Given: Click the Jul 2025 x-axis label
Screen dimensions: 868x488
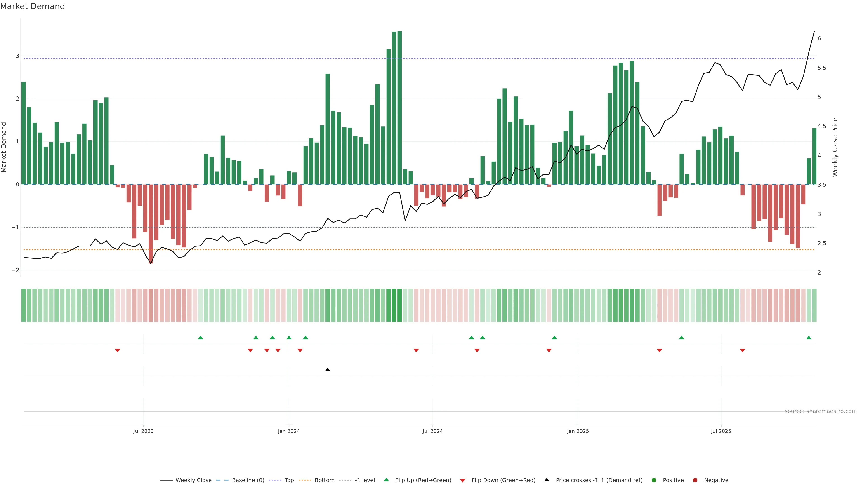Looking at the screenshot, I should [x=721, y=431].
